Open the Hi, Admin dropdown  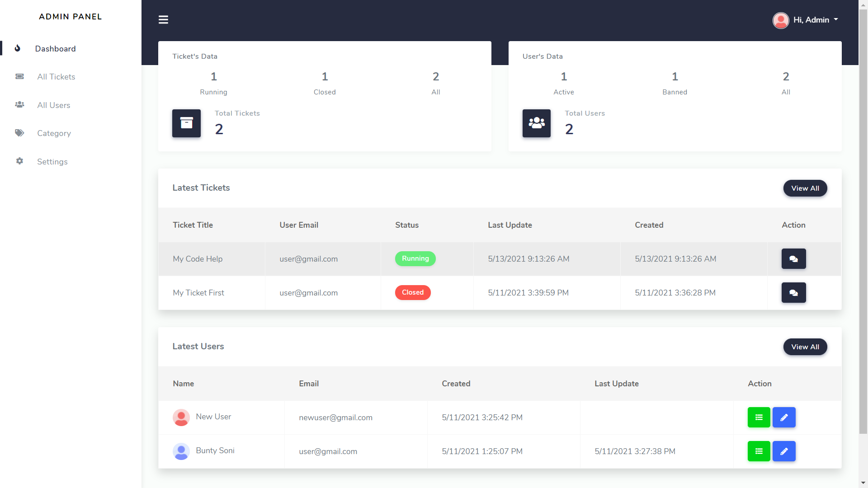811,20
